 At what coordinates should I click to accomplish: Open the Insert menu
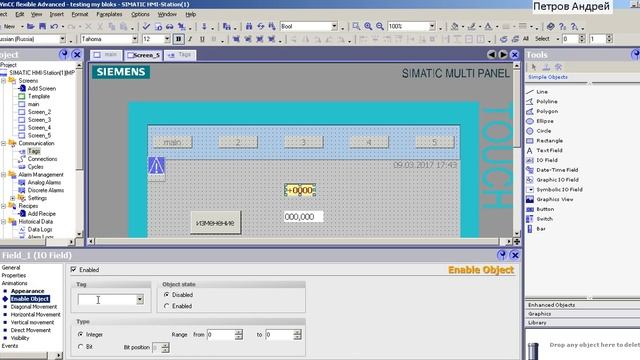click(56, 14)
